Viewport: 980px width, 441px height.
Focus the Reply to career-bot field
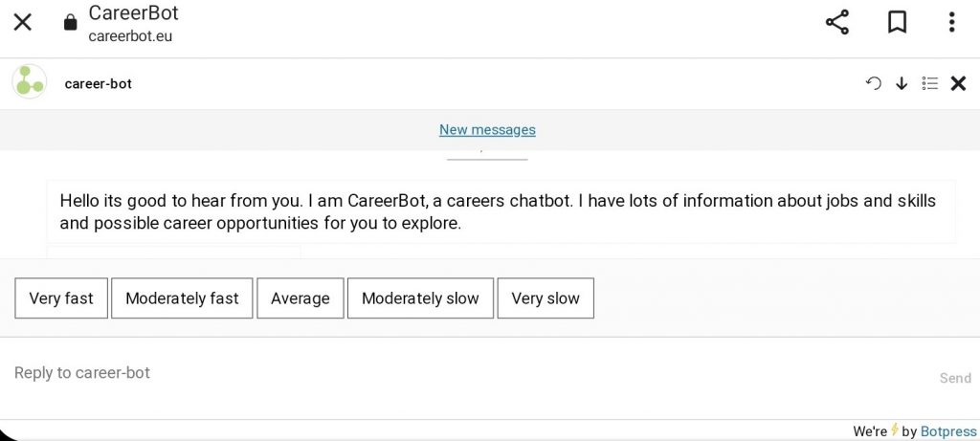point(462,373)
